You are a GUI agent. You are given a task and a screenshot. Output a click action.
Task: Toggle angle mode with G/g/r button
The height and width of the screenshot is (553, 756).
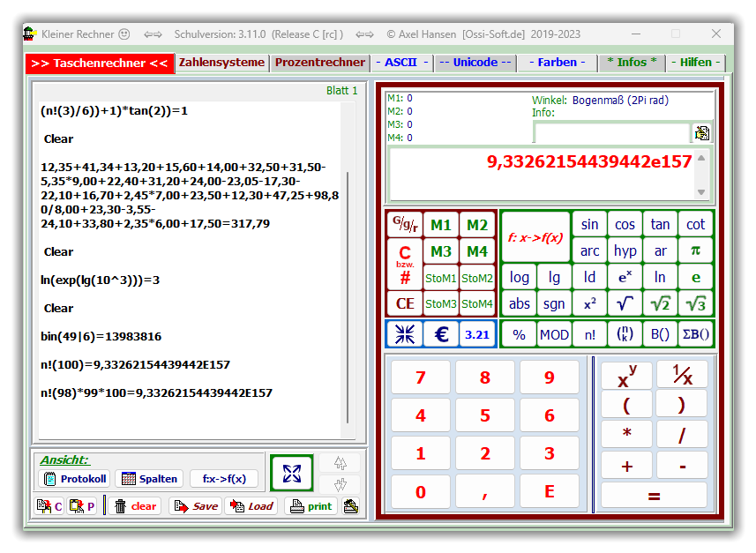(x=405, y=225)
